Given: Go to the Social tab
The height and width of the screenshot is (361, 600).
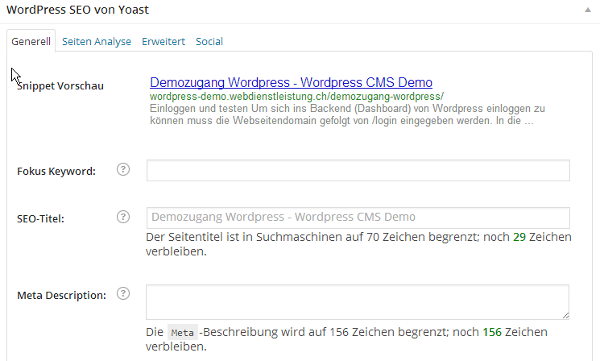Looking at the screenshot, I should tap(209, 41).
